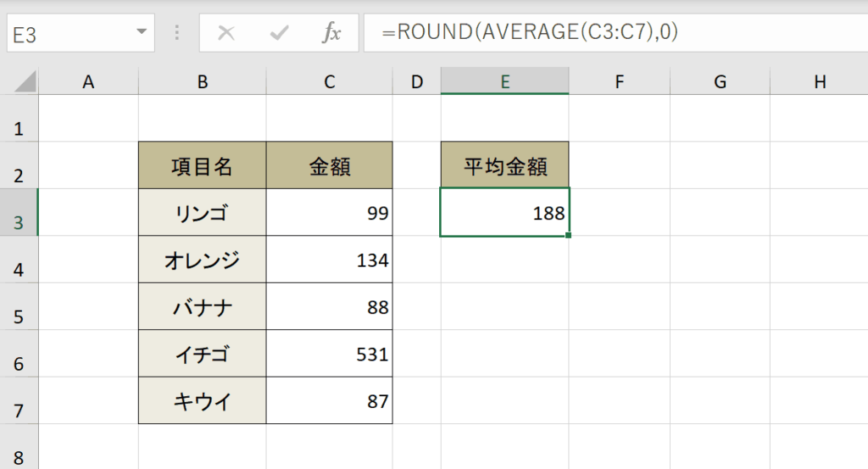Select row 5 header

click(19, 307)
